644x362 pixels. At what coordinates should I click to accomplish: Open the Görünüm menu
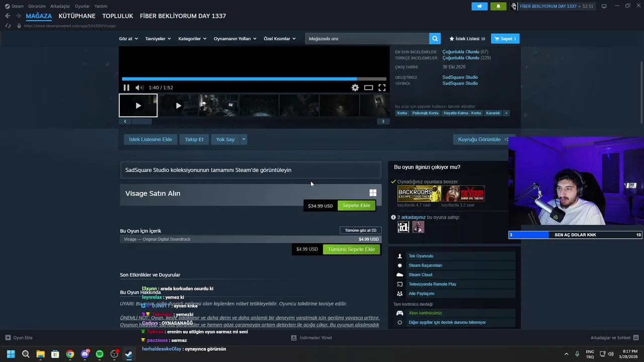(37, 6)
